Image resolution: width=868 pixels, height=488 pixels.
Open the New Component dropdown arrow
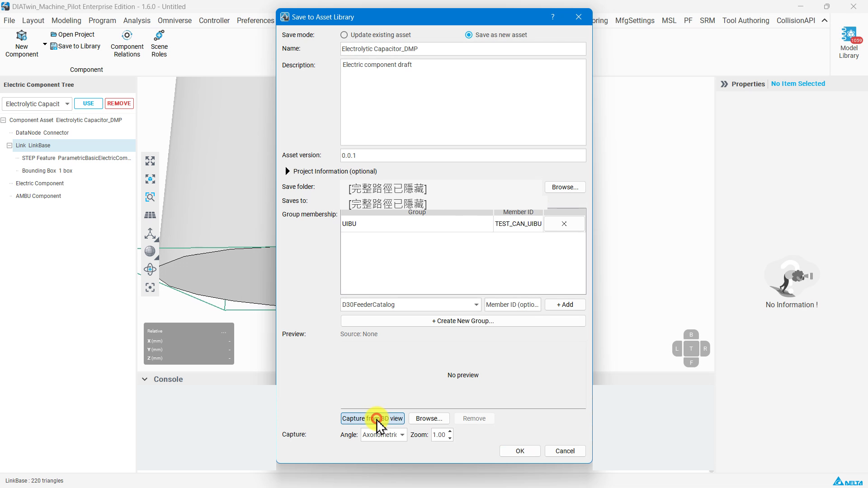[x=45, y=44]
